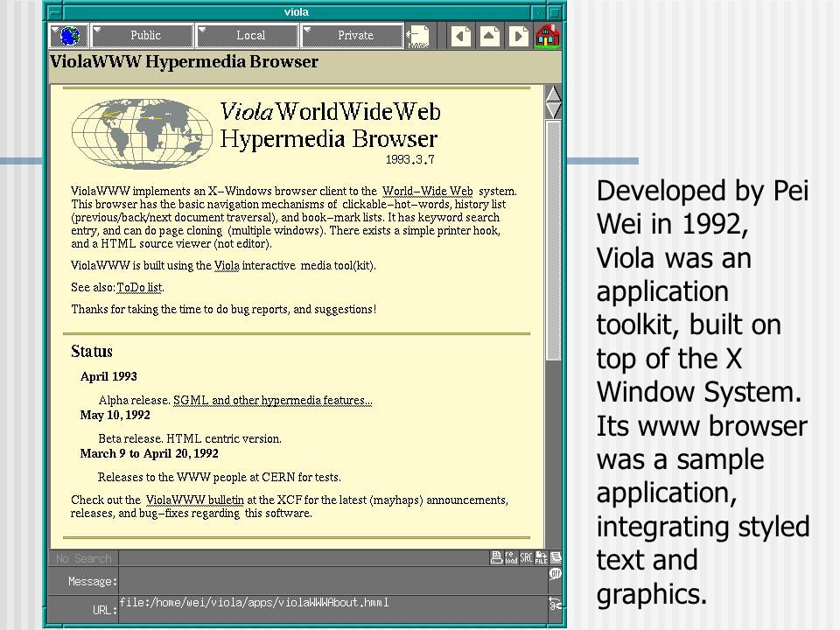Click the printer icon to print
840x630 pixels.
click(x=497, y=557)
